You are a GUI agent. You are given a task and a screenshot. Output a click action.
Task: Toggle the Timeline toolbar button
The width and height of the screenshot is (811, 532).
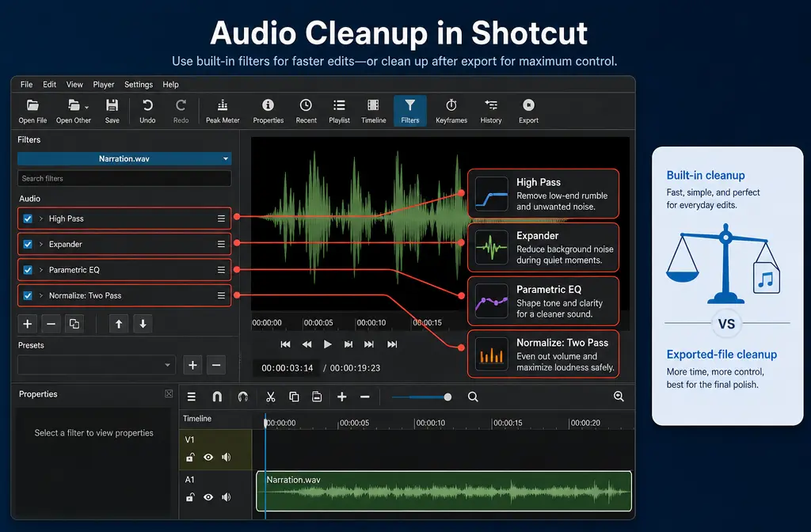(x=374, y=111)
